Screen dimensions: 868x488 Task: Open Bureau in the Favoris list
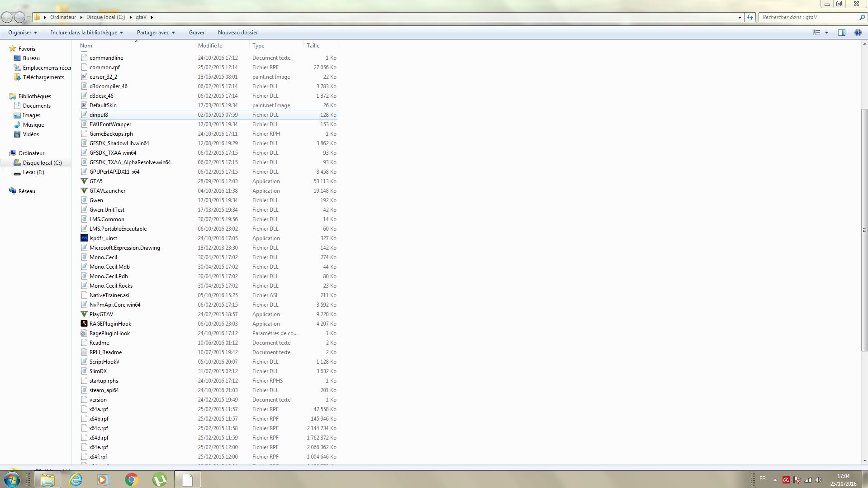coord(31,58)
